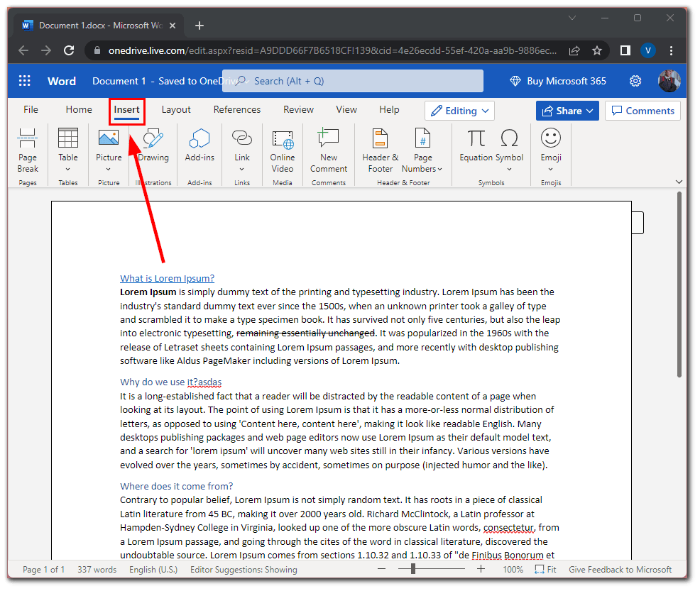Open the Settings gear in the Word header
Viewport: 700px width, 591px height.
[x=635, y=81]
